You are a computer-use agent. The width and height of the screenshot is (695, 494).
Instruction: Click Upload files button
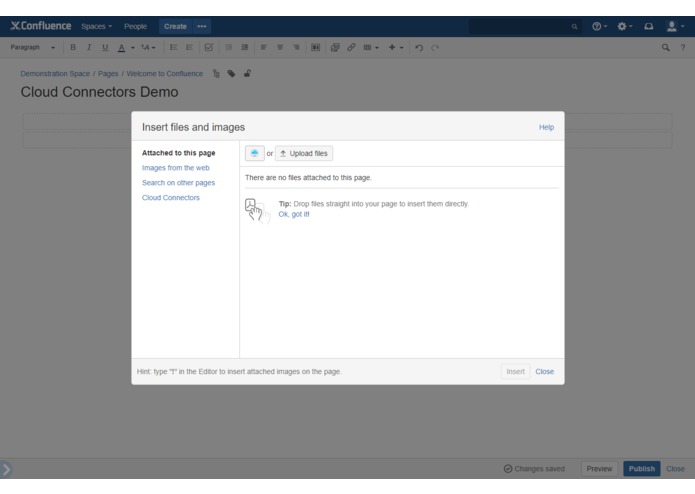point(304,153)
